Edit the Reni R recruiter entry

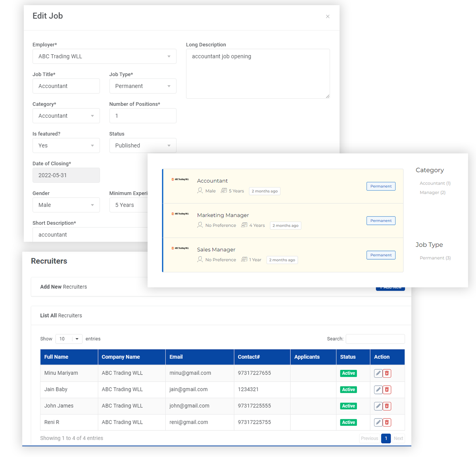click(x=378, y=423)
